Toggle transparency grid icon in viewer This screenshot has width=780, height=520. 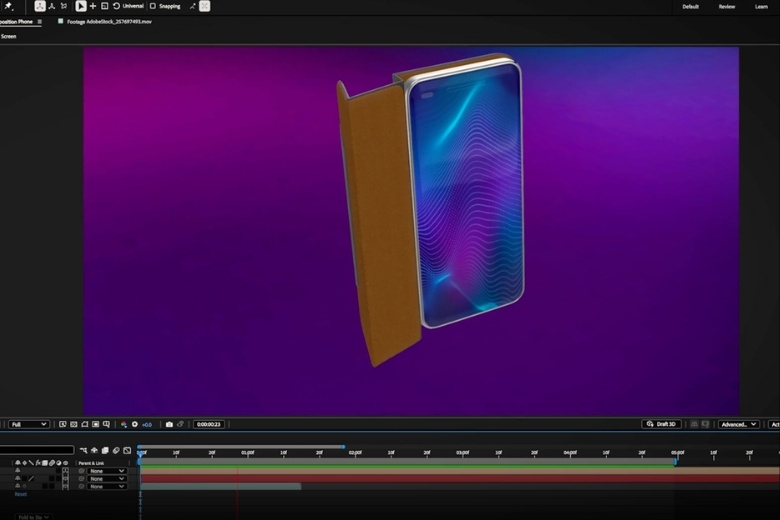74,424
